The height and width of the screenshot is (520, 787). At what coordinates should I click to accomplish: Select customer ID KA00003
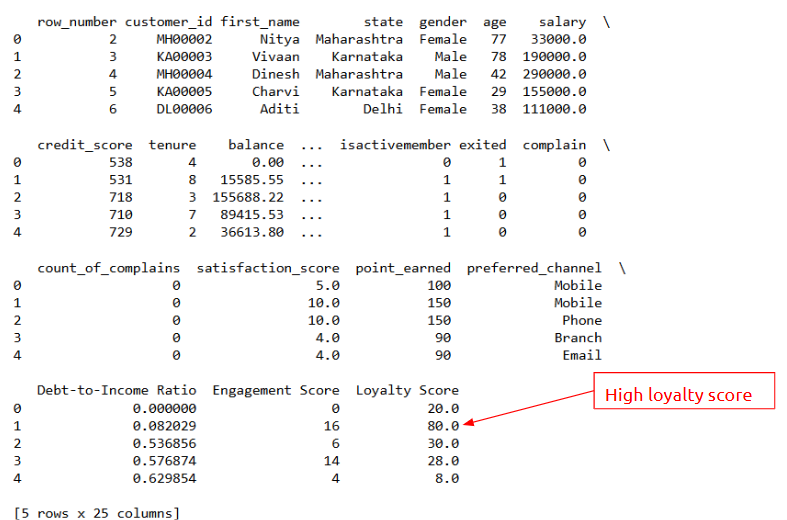[184, 57]
